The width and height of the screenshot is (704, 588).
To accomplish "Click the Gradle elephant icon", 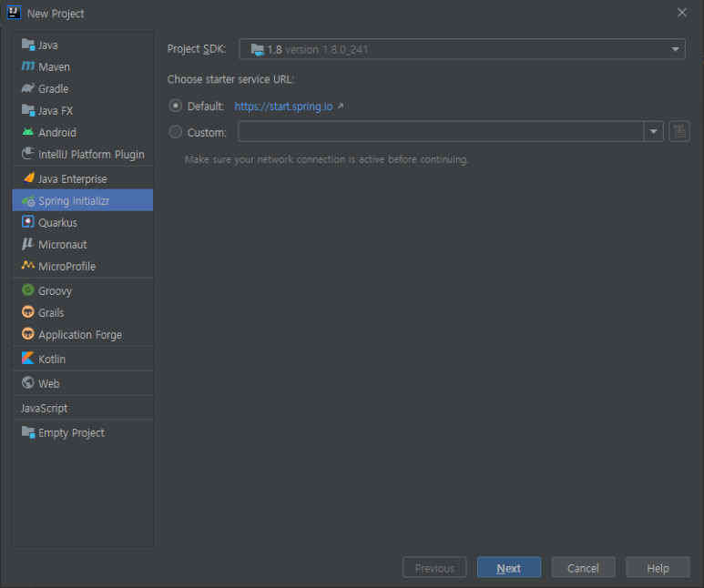I will pos(28,88).
